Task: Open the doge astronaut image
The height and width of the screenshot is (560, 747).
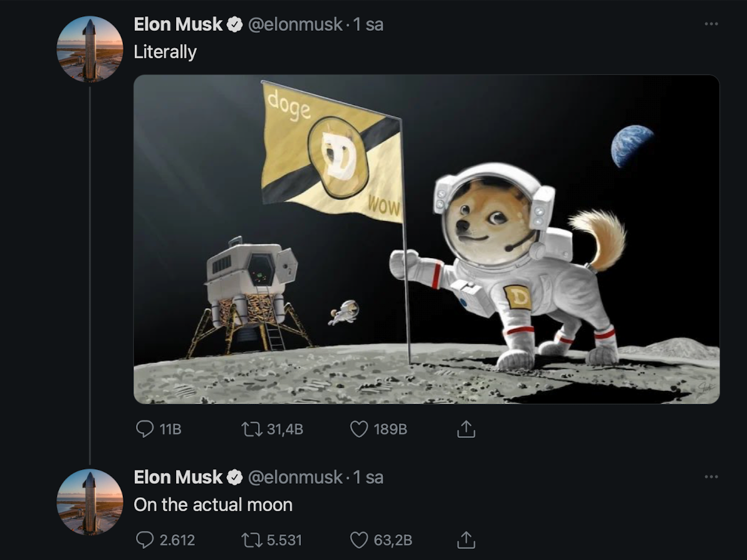Action: [426, 239]
